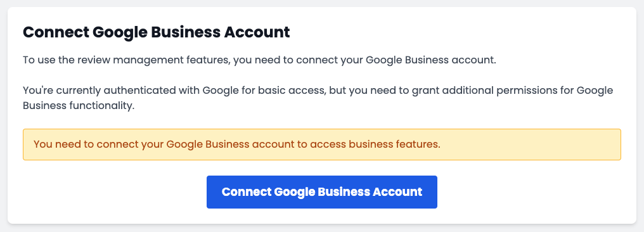Click the sentence about review management features
Screen dimensions: 644x232
260,60
